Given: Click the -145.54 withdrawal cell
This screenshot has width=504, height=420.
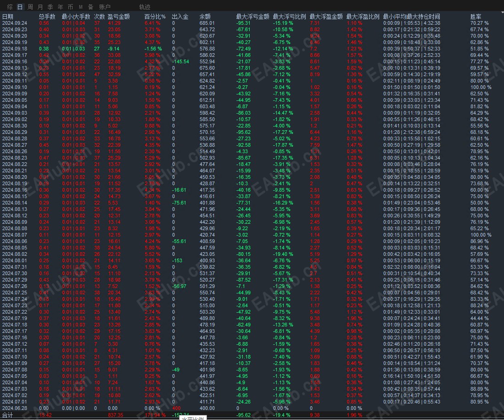Looking at the screenshot, I should 180,61.
